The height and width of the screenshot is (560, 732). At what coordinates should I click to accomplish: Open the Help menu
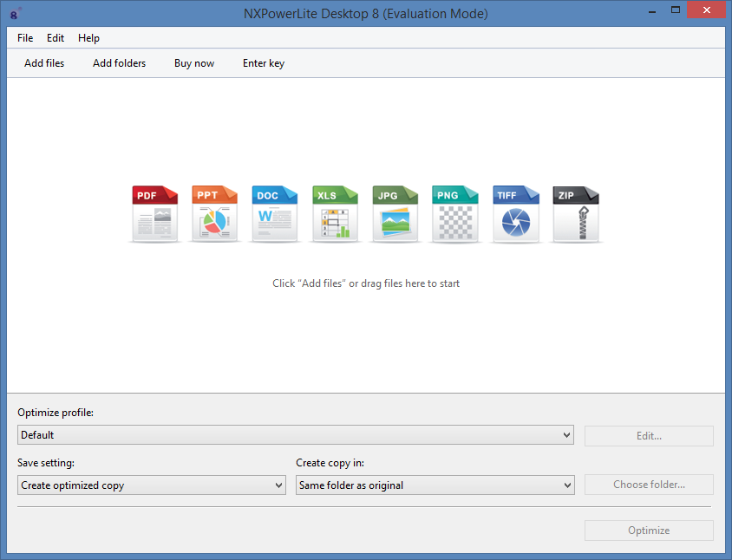tap(88, 38)
